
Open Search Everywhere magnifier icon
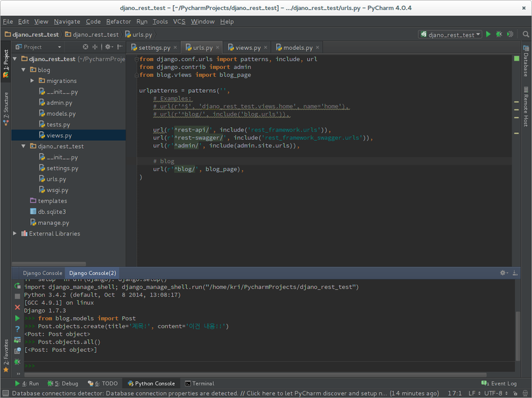click(x=525, y=34)
